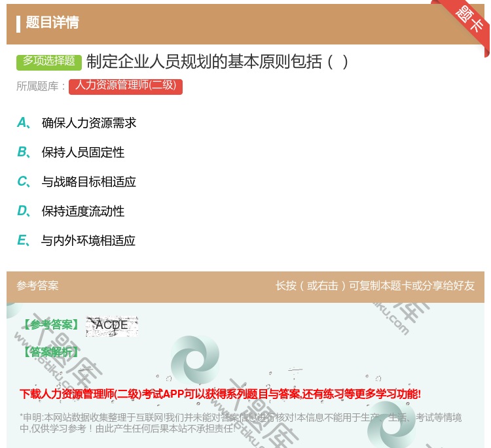Open the 人力资源管理师(二级) question bank tag
This screenshot has width=491, height=448.
point(126,86)
